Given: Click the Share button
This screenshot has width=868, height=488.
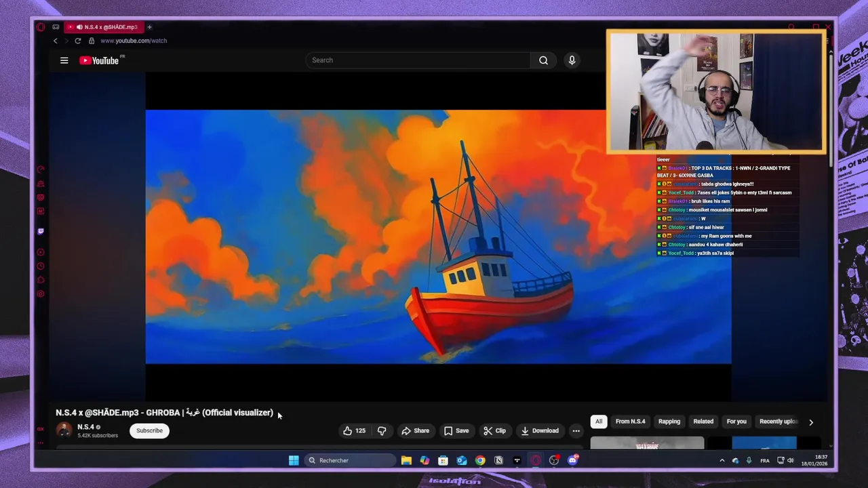Looking at the screenshot, I should coord(415,430).
